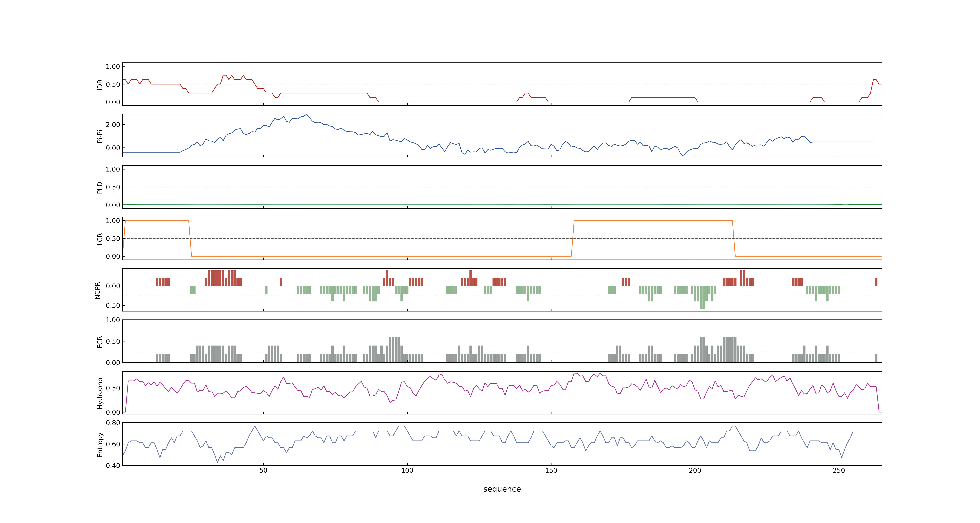Click the x-axis tick label 50
Image resolution: width=980 pixels, height=523 pixels.
pyautogui.click(x=263, y=470)
